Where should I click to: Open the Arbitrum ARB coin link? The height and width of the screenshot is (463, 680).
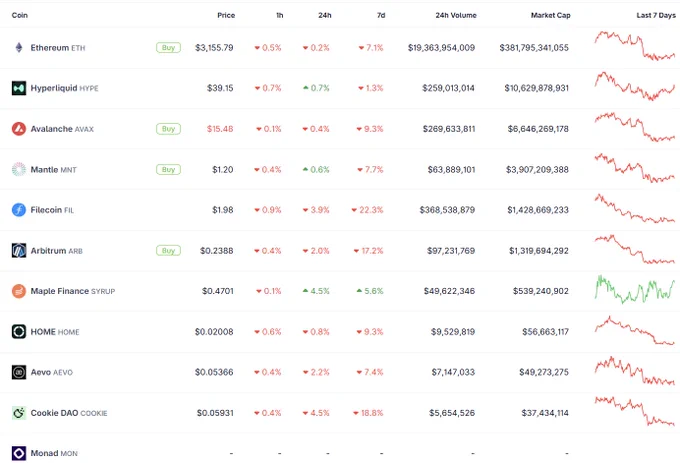click(56, 251)
